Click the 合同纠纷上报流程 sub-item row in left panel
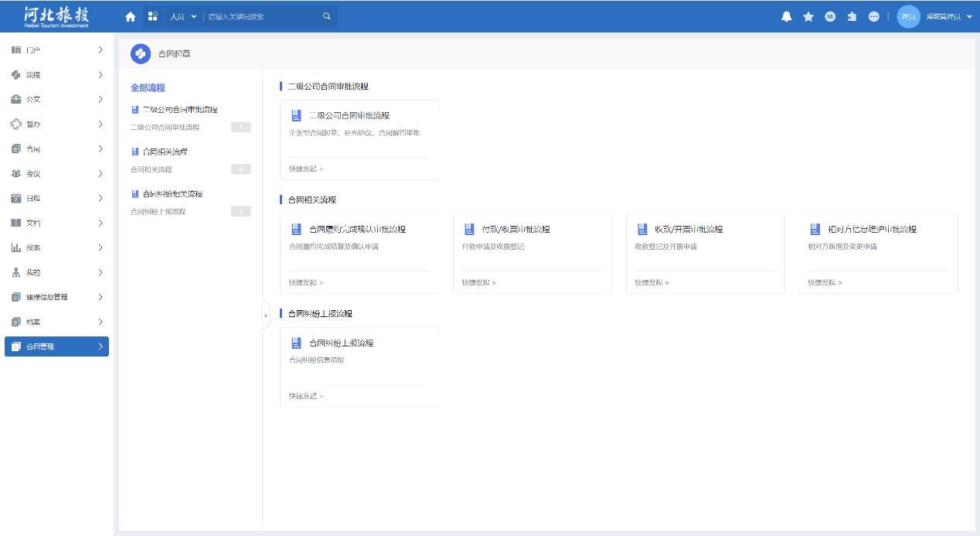Viewport: 980px width, 536px height. click(191, 212)
